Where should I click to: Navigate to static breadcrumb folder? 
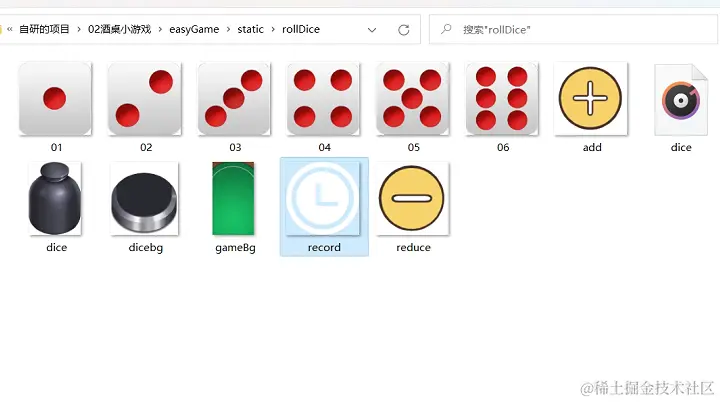click(x=250, y=29)
